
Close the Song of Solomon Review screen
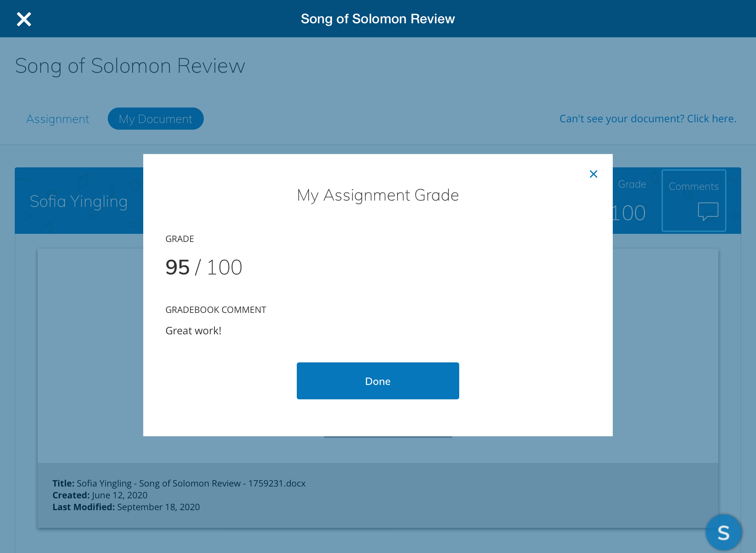coord(24,19)
